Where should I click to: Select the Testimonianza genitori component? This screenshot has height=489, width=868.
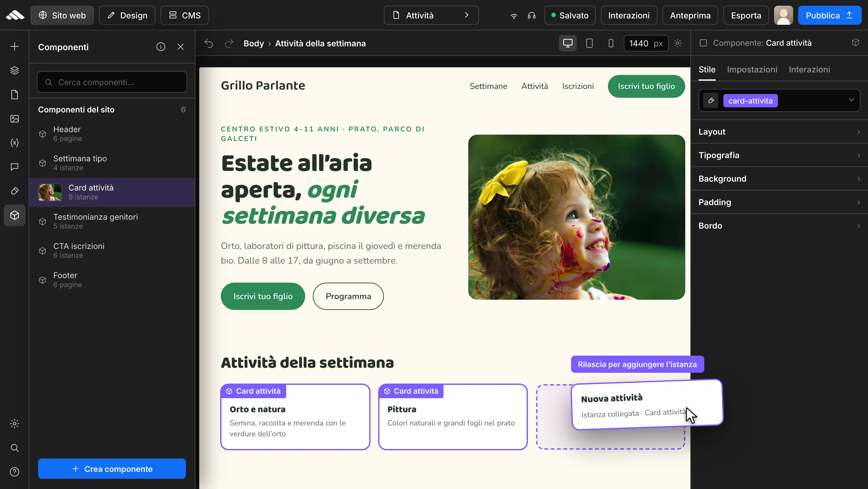click(x=112, y=221)
